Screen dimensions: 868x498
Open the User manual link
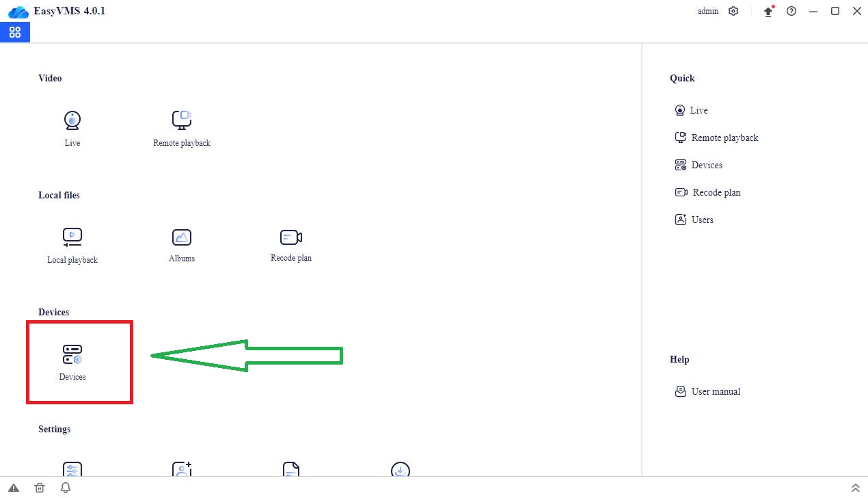715,391
